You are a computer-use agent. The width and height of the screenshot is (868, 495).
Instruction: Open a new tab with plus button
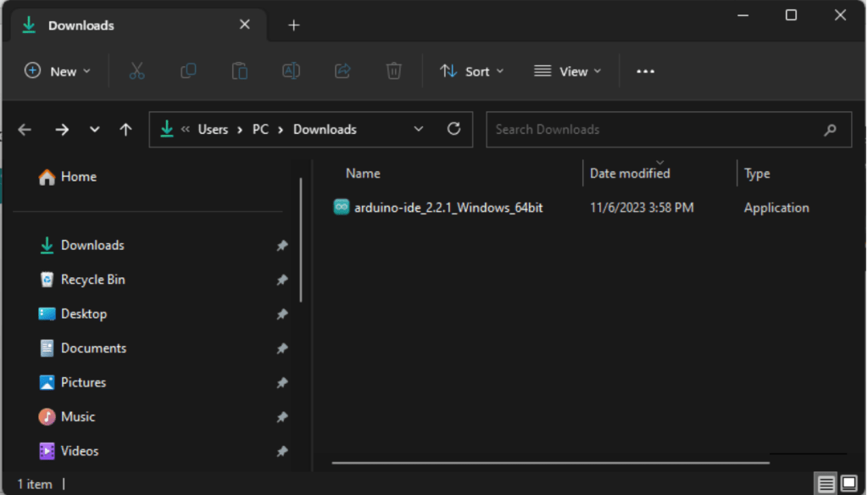(x=294, y=25)
